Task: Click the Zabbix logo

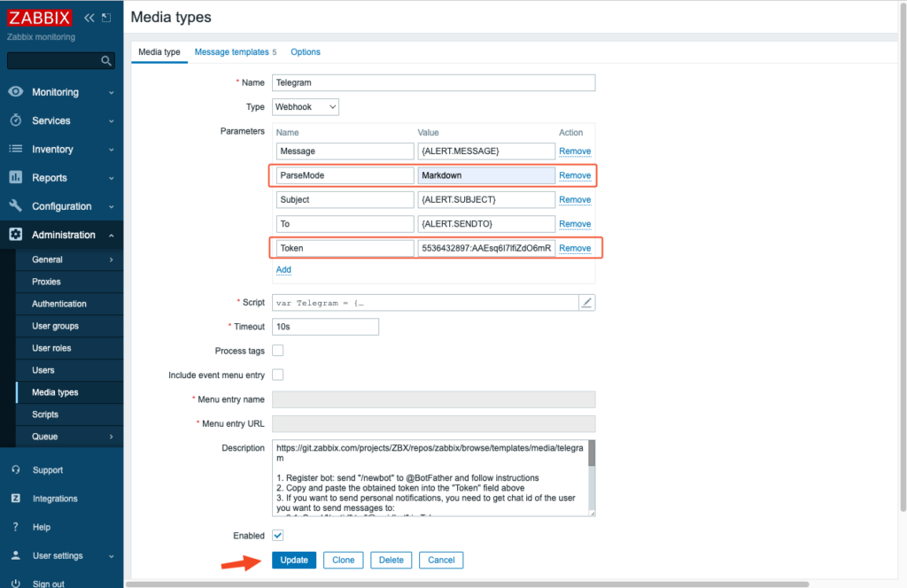Action: 39,18
